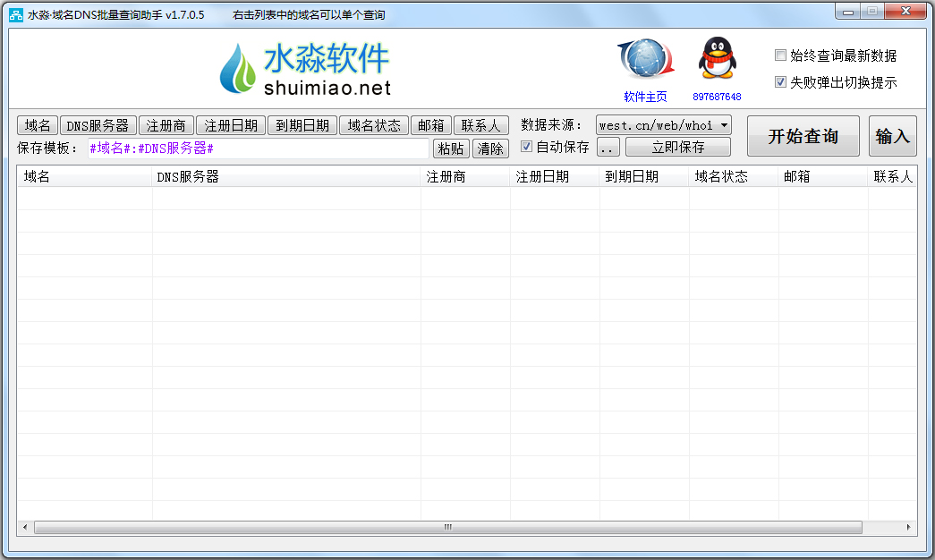The image size is (935, 560).
Task: Insert 域名 tag into the template
Action: pyautogui.click(x=38, y=125)
